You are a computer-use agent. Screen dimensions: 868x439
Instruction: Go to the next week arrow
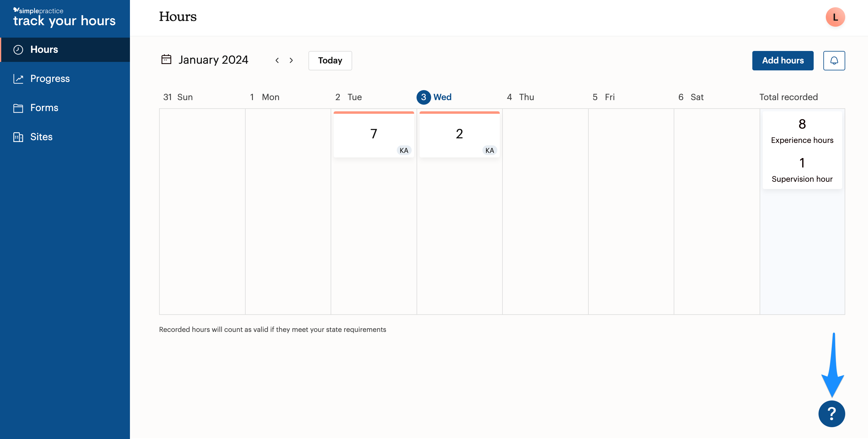[x=291, y=60]
